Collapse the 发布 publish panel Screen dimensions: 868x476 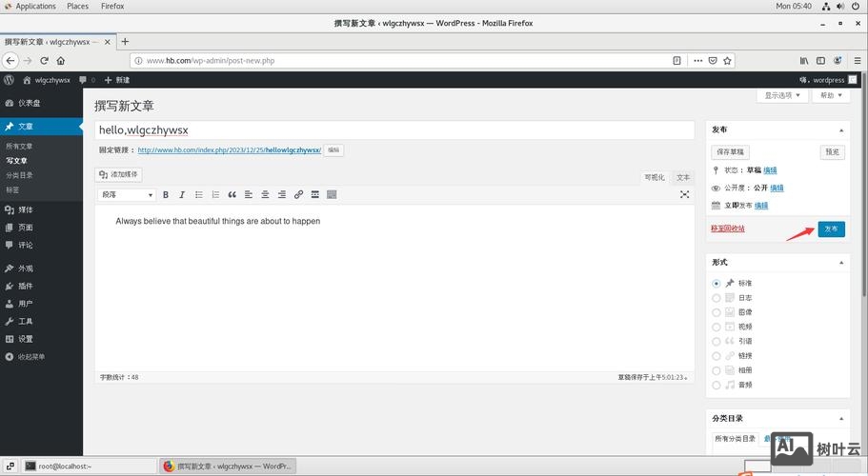841,129
